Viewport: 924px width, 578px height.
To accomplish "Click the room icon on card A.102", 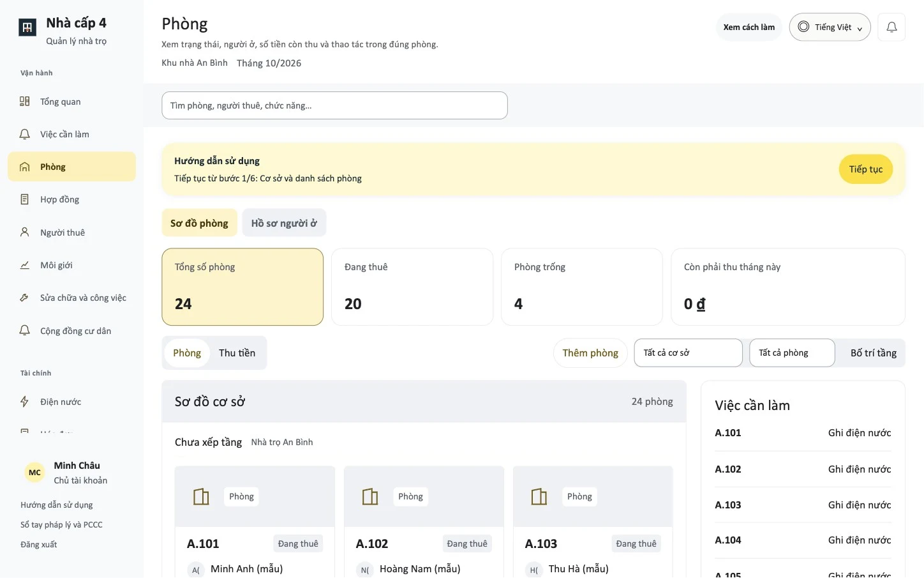I will click(x=370, y=496).
